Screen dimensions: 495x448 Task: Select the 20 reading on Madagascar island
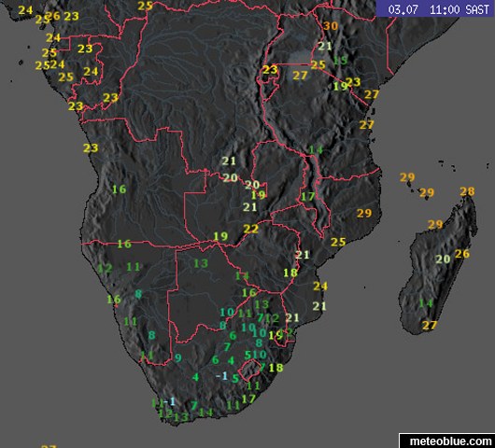443,259
